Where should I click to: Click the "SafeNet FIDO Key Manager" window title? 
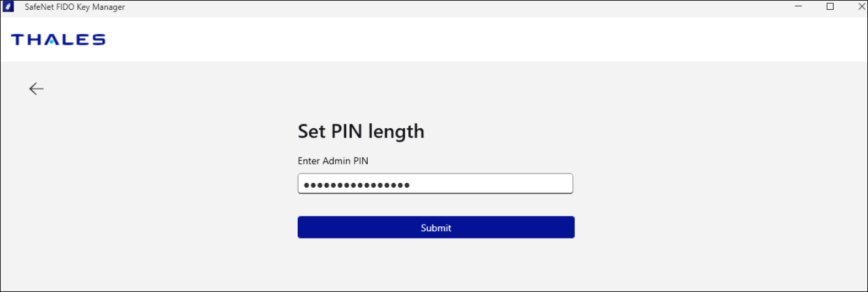pyautogui.click(x=74, y=7)
